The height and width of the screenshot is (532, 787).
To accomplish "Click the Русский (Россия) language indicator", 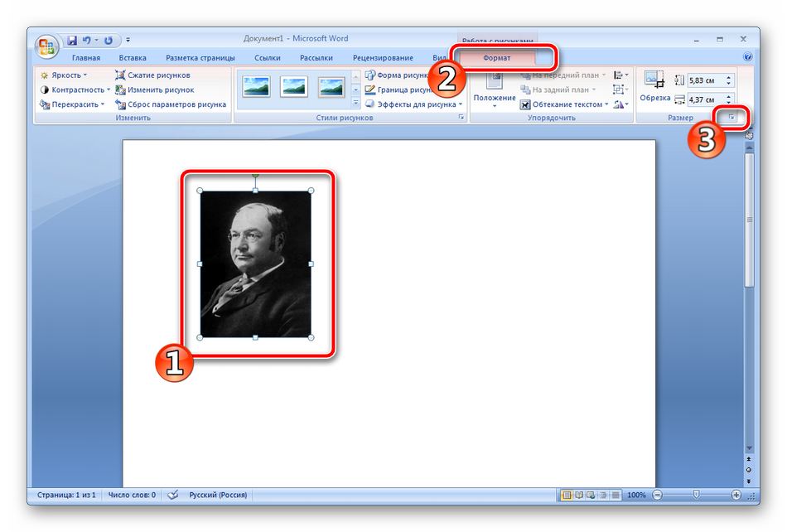I will point(218,495).
